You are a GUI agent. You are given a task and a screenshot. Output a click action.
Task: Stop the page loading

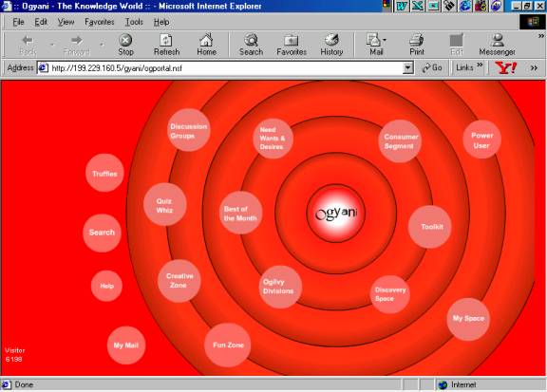[x=125, y=46]
